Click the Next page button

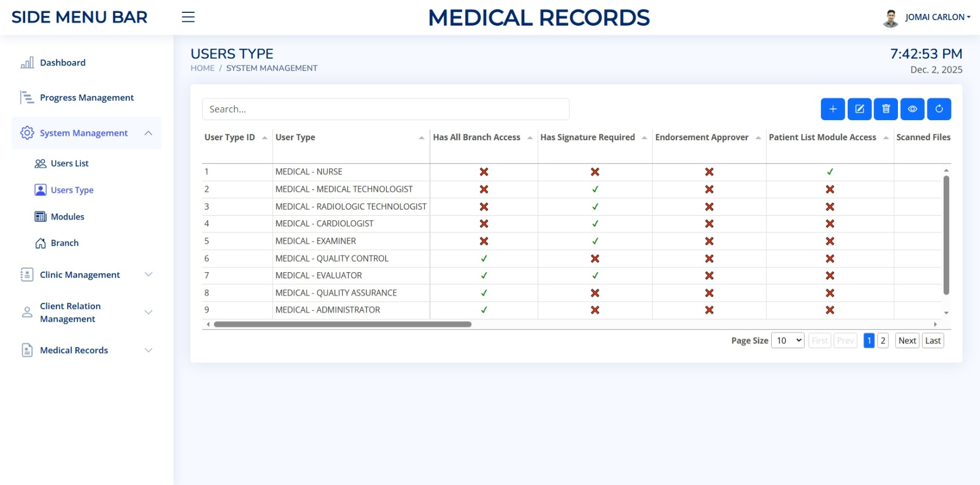click(x=907, y=340)
